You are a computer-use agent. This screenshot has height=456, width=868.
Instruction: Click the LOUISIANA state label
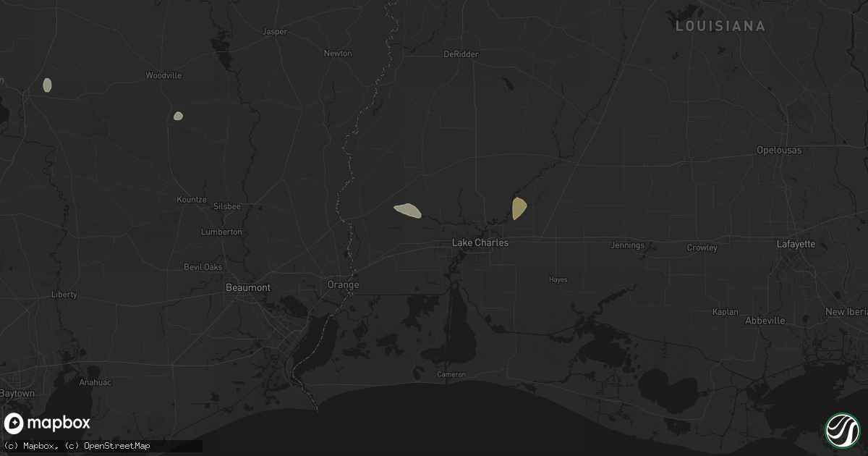(x=720, y=26)
